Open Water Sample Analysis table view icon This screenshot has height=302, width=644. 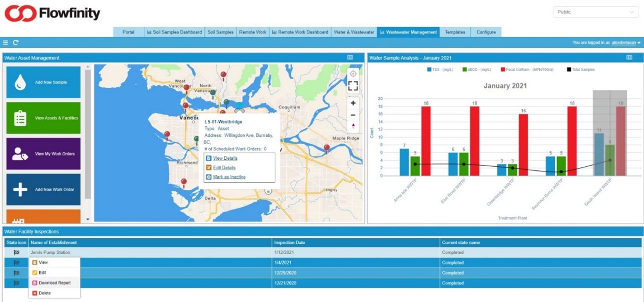click(629, 58)
